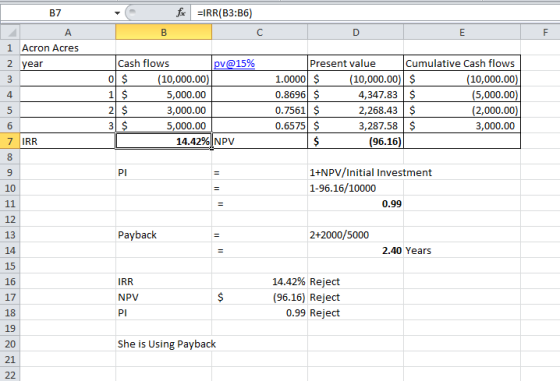This screenshot has height=381, width=560.
Task: Click 'Reject' next to IRR in row 16
Action: (356, 282)
